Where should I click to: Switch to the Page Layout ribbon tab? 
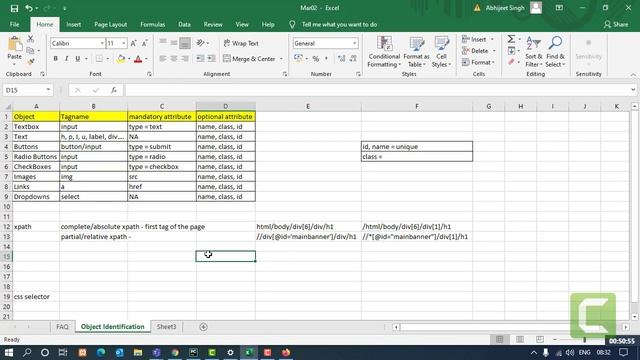111,24
